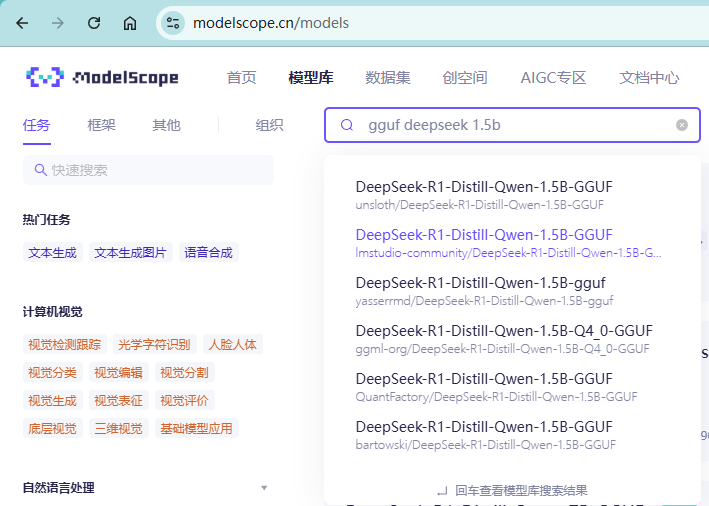Click 回车查看模型库搜索结果 hint
Screen dimensions: 709x506
pyautogui.click(x=512, y=491)
